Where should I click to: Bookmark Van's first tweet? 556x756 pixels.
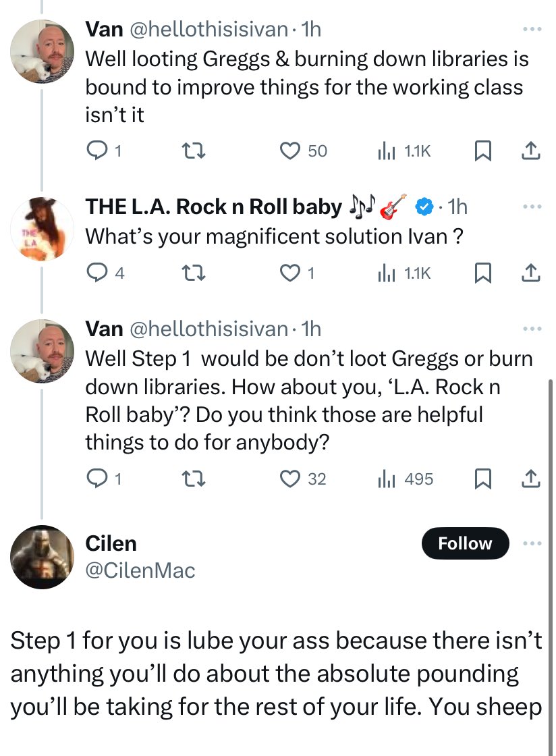(482, 151)
